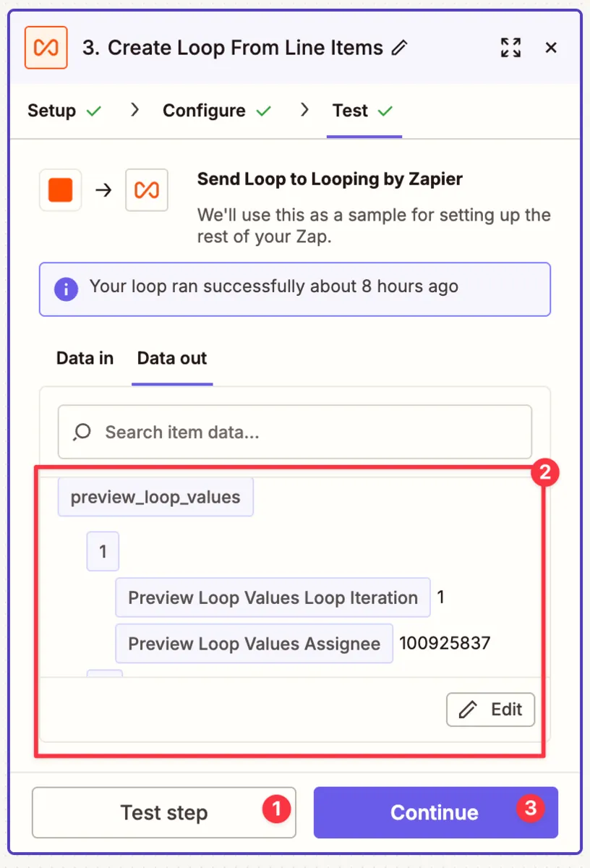Viewport: 590px width, 868px height.
Task: Click the Search item data field
Action: [304, 433]
